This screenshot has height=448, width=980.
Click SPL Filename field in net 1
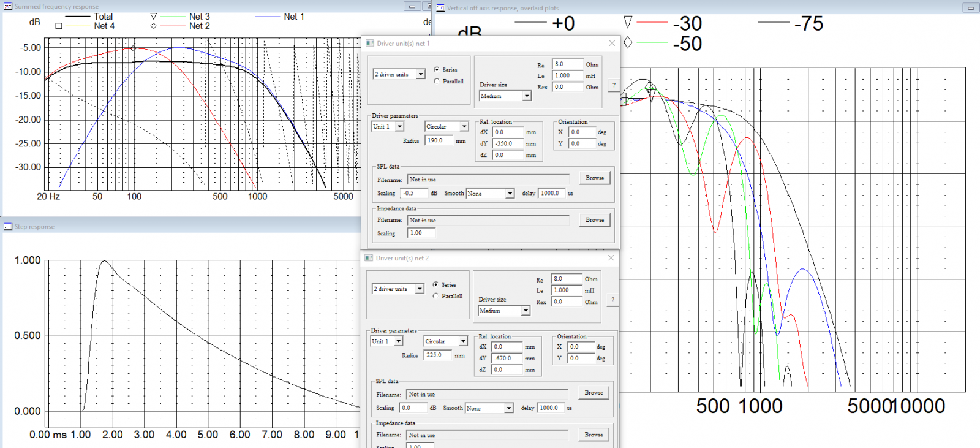coord(488,180)
